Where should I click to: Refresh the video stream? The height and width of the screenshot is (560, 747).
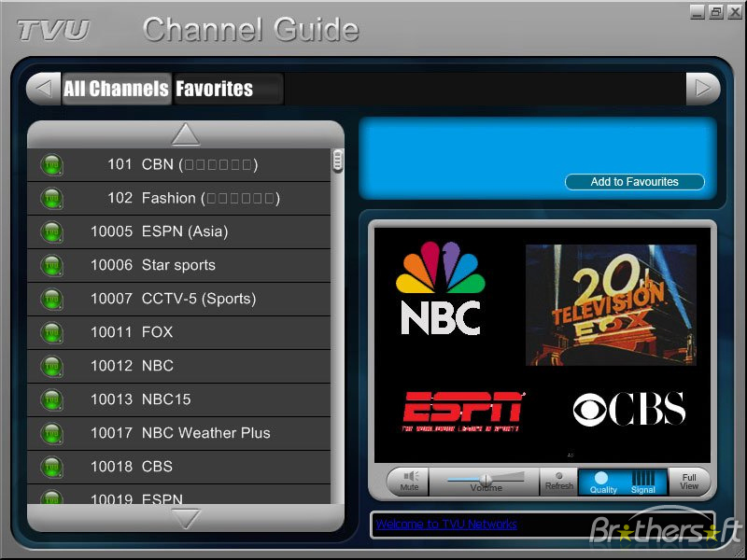[558, 482]
